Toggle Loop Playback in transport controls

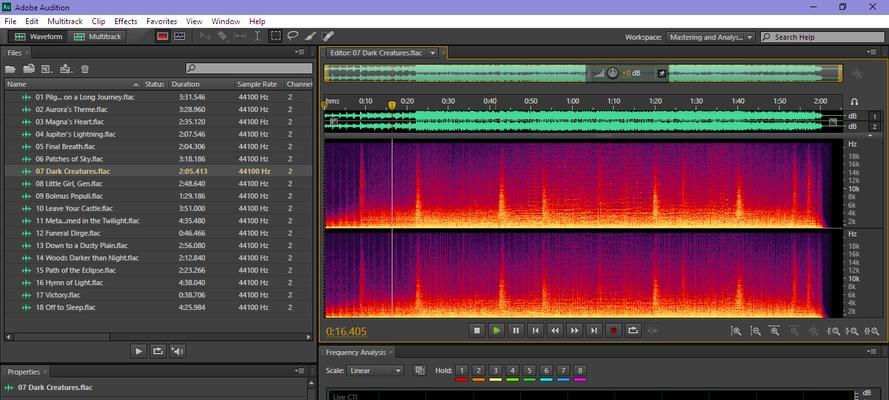click(x=633, y=330)
